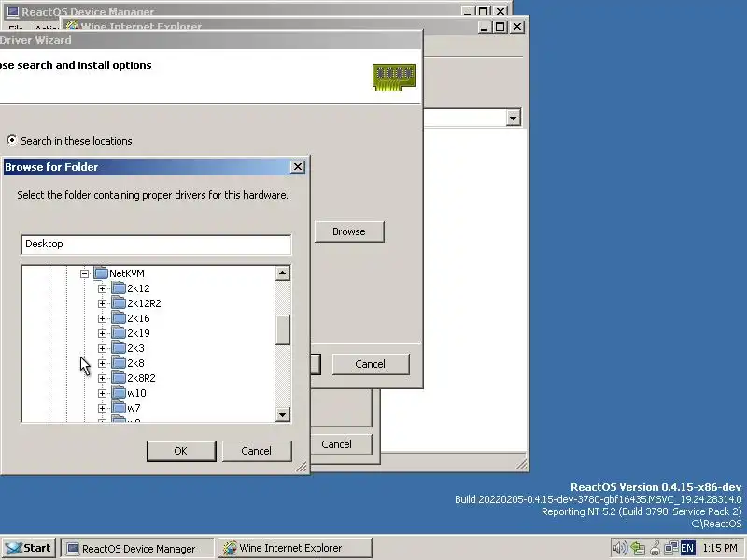747x560 pixels.
Task: Expand the 2k12 folder node
Action: point(102,288)
